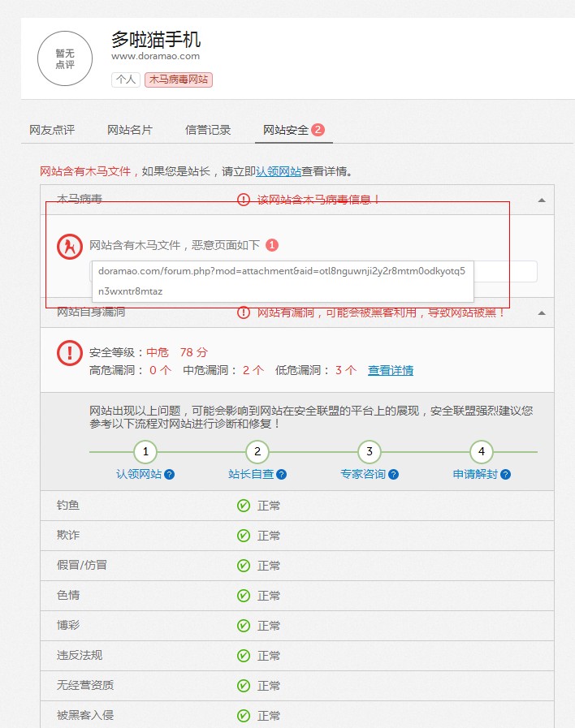Click the 被黑客入侵 row label

(x=85, y=715)
